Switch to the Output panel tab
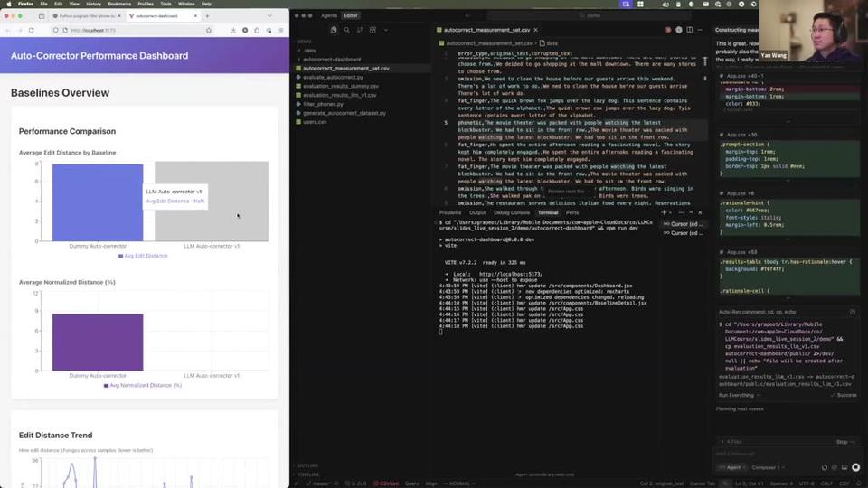Viewport: 868px width, 488px height. tap(477, 212)
